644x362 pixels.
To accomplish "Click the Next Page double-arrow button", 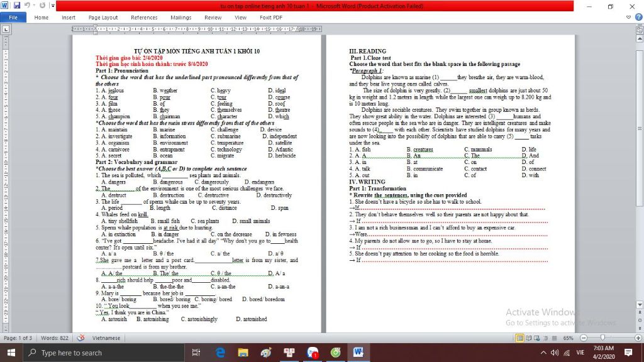I will pos(640,328).
